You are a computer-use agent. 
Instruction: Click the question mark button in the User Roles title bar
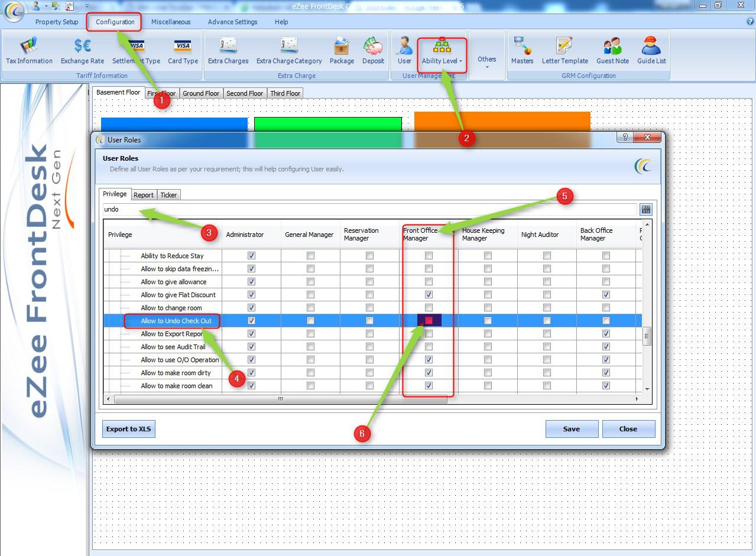pos(624,137)
